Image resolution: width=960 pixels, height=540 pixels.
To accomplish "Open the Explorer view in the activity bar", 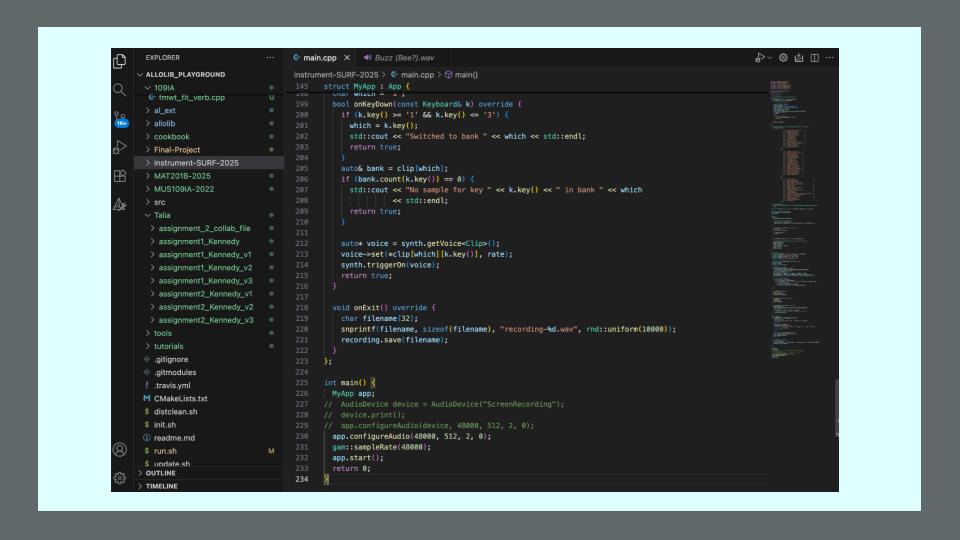I will pos(120,61).
